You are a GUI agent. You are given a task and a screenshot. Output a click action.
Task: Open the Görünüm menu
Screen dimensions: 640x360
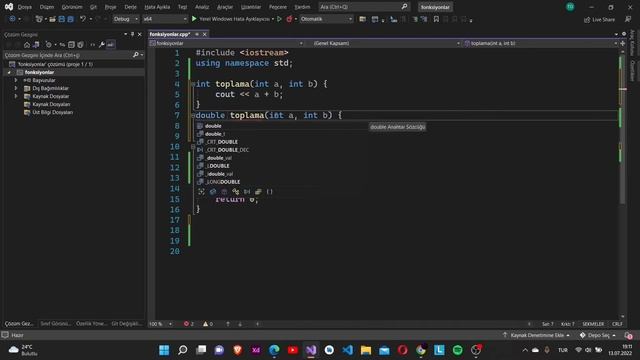coord(72,7)
